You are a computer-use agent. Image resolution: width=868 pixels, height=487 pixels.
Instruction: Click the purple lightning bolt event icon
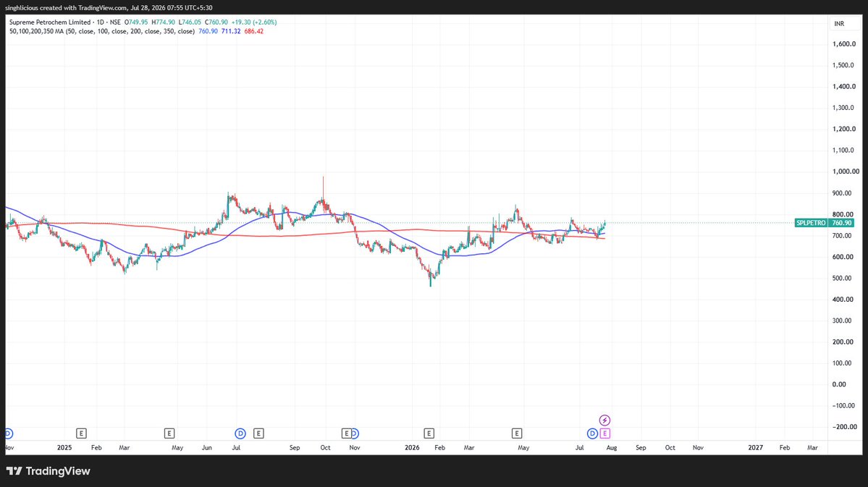point(605,420)
